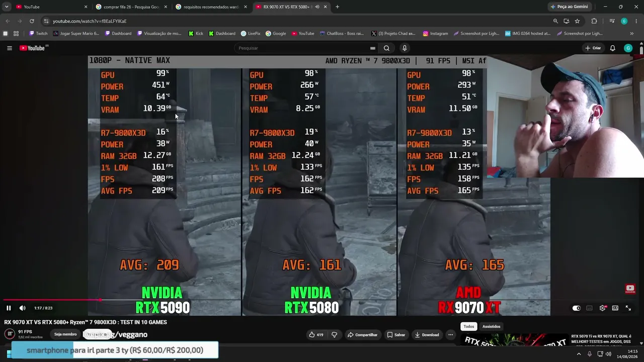Click the address bar URL
The image size is (644, 362).
click(90, 21)
